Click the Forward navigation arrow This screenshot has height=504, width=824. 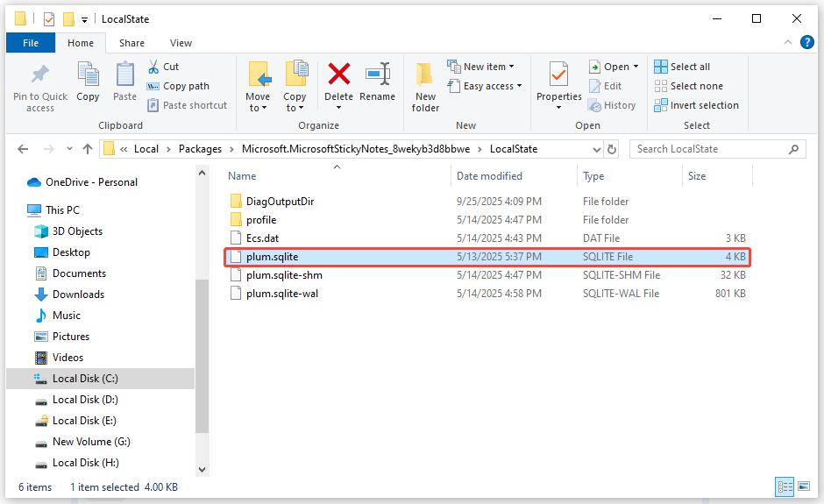49,149
